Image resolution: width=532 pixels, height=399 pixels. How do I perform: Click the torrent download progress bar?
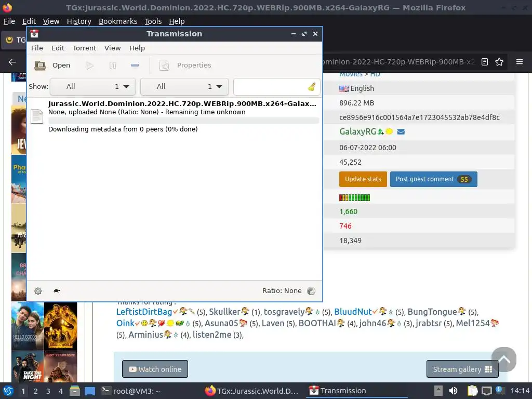click(183, 121)
